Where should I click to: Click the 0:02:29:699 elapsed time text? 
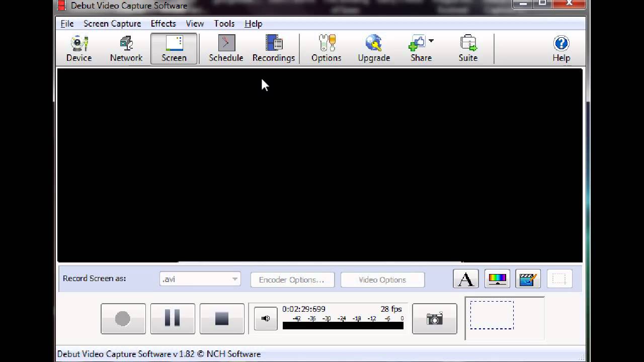coord(304,309)
